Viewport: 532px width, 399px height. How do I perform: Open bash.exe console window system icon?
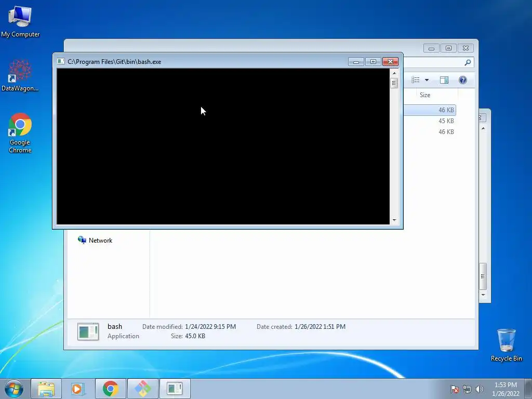(61, 61)
